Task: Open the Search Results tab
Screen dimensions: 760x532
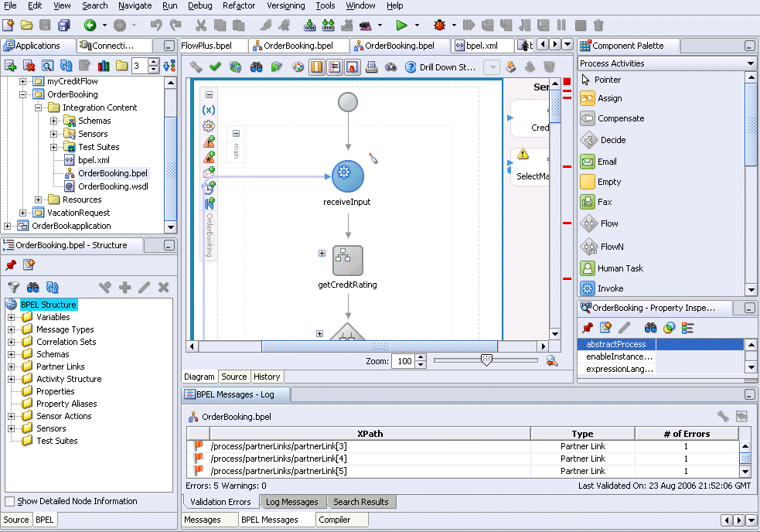Action: pyautogui.click(x=360, y=502)
